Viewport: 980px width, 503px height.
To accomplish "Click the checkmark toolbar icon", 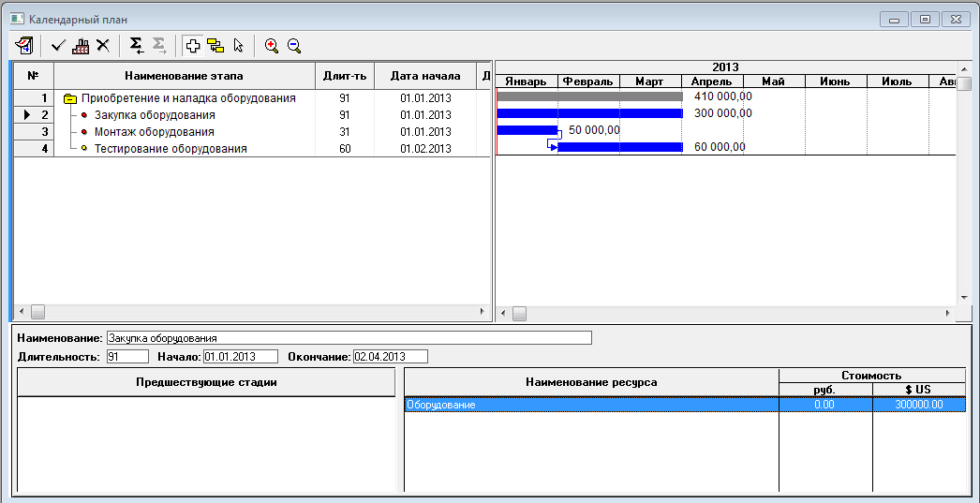I will click(x=59, y=46).
